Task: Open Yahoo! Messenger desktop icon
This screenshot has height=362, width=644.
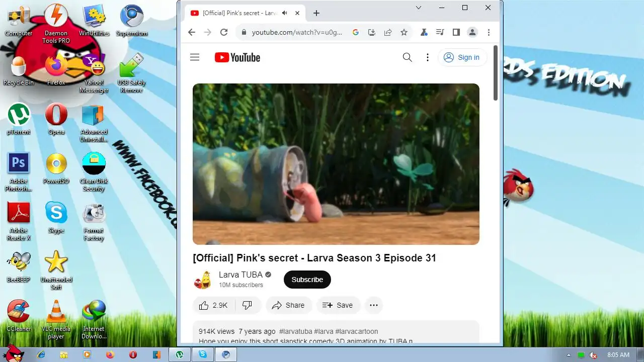Action: pos(94,73)
